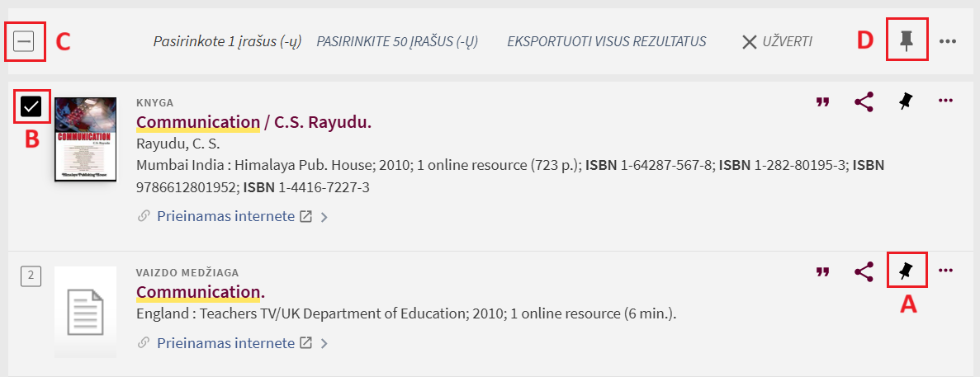980x377 pixels.
Task: Pin the Teachers TV Communication video record
Action: pos(906,270)
